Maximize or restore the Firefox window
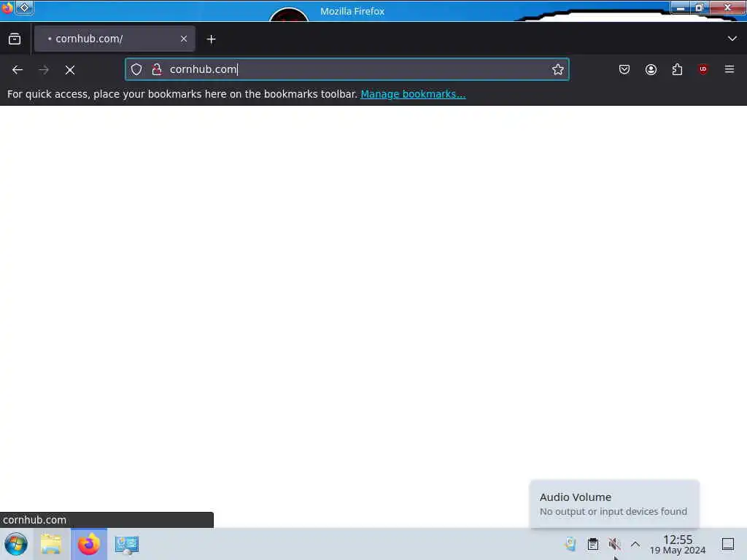Screen dimensions: 747x560 tap(700, 7)
